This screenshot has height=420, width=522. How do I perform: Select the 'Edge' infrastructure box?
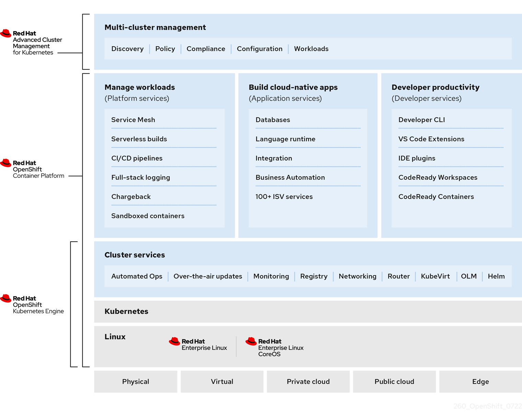pos(480,382)
